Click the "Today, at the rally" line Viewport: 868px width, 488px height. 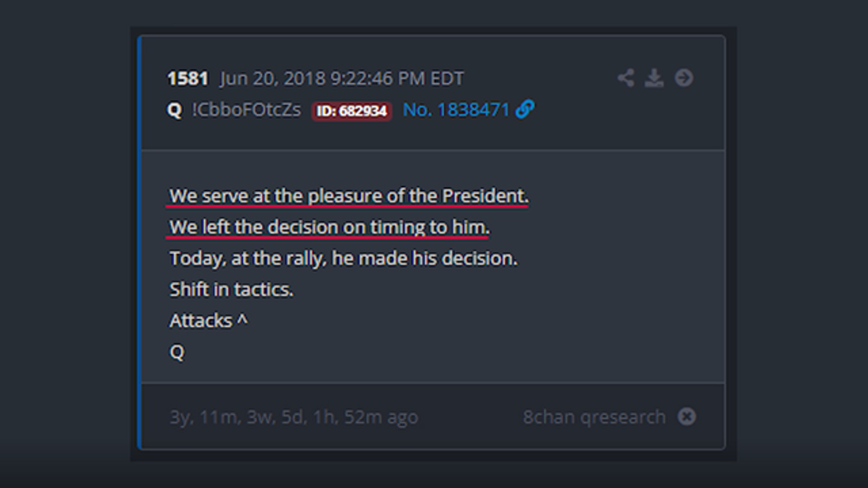point(343,258)
